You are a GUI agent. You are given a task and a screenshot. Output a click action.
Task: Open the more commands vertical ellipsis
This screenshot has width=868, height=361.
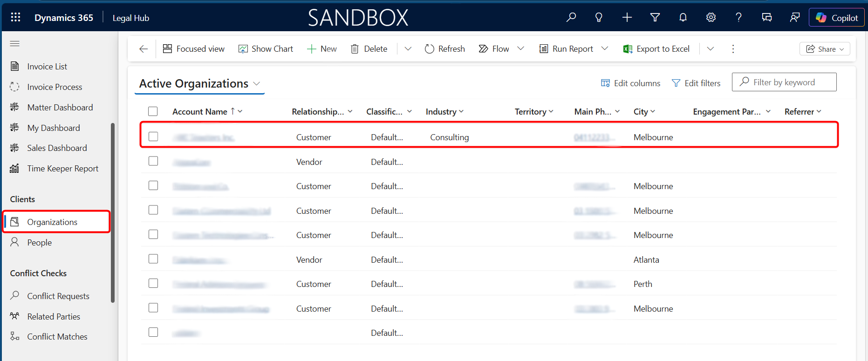tap(733, 49)
